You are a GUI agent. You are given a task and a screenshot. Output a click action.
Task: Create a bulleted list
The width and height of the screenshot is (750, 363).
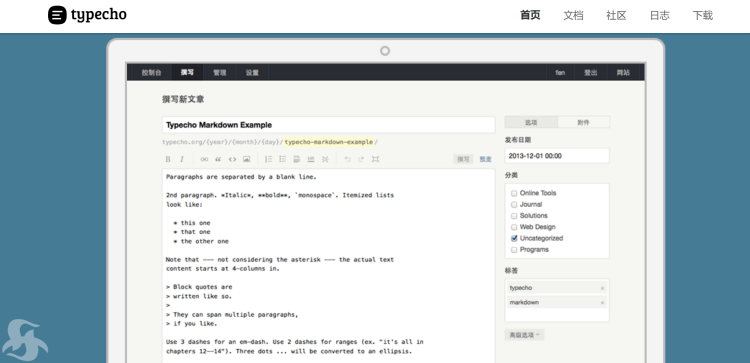click(283, 159)
